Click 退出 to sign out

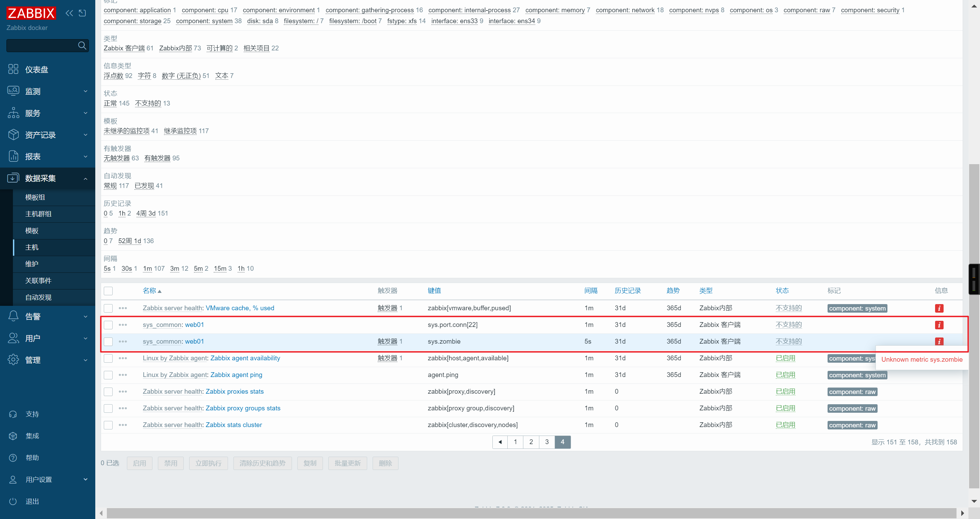point(48,502)
